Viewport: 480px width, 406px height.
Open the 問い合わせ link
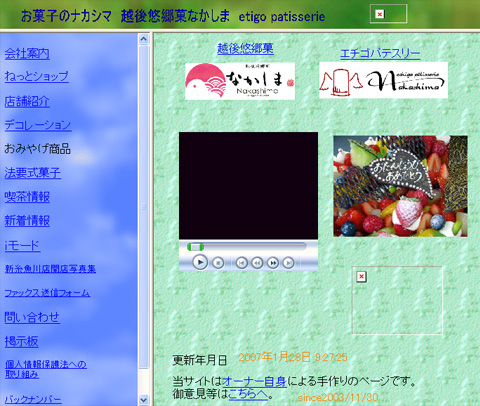tap(32, 317)
